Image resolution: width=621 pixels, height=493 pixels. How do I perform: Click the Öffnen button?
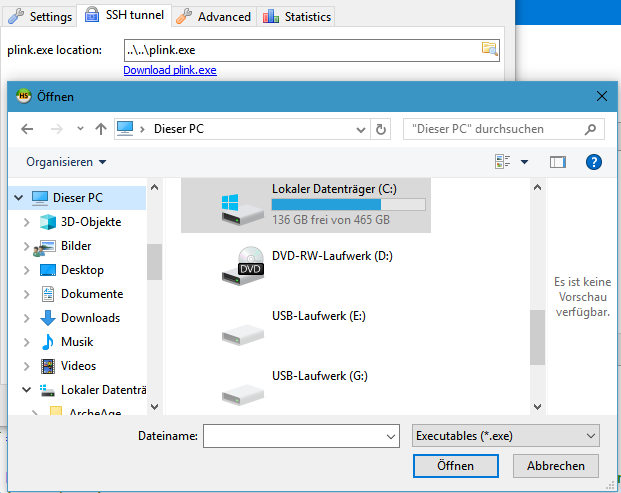pos(455,466)
